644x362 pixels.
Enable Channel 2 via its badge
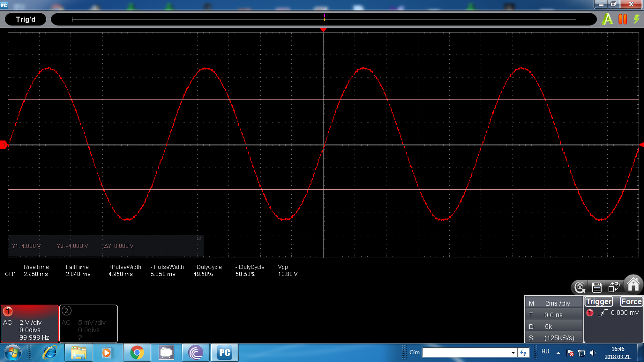(x=66, y=311)
